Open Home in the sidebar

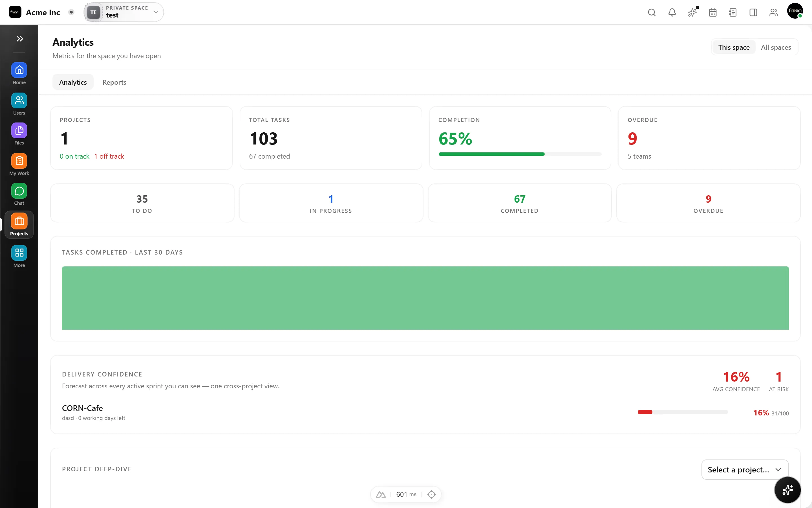pos(19,74)
